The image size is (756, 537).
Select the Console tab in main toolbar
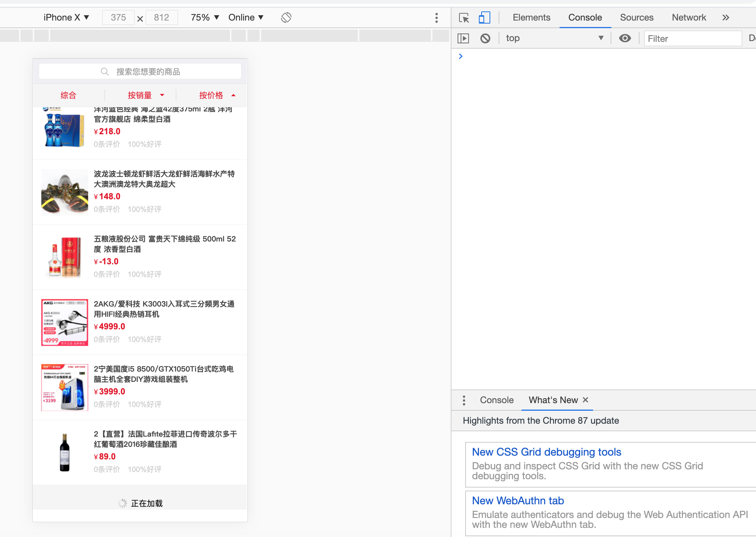pos(585,17)
